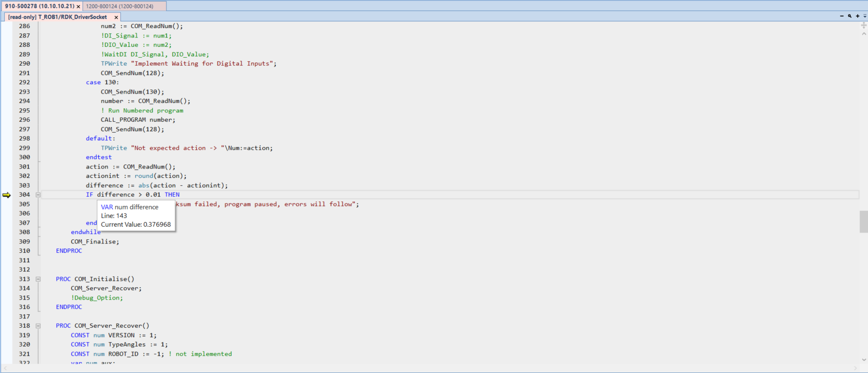This screenshot has width=868, height=373.
Task: Click the magnifier zoom reset icon
Action: 850,16
